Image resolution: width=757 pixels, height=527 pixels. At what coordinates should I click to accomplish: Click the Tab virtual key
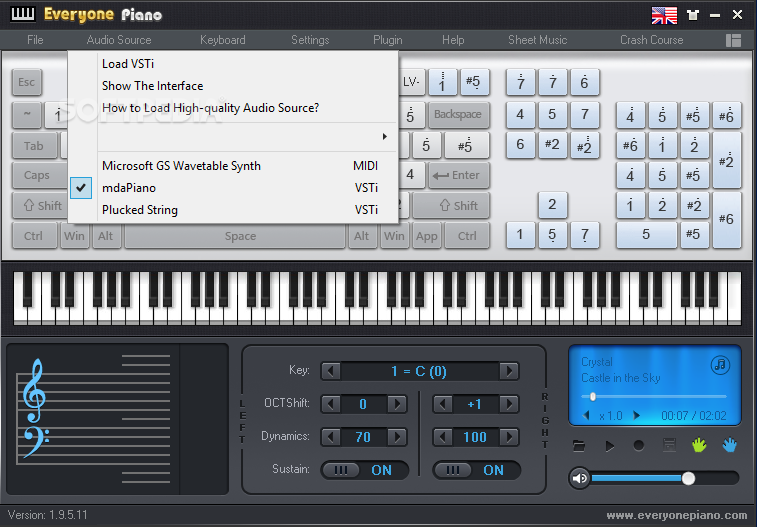click(x=33, y=146)
